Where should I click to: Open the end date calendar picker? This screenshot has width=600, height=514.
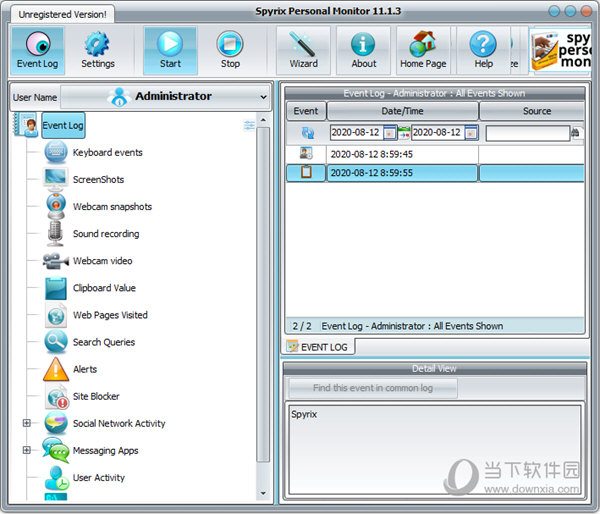tap(471, 133)
